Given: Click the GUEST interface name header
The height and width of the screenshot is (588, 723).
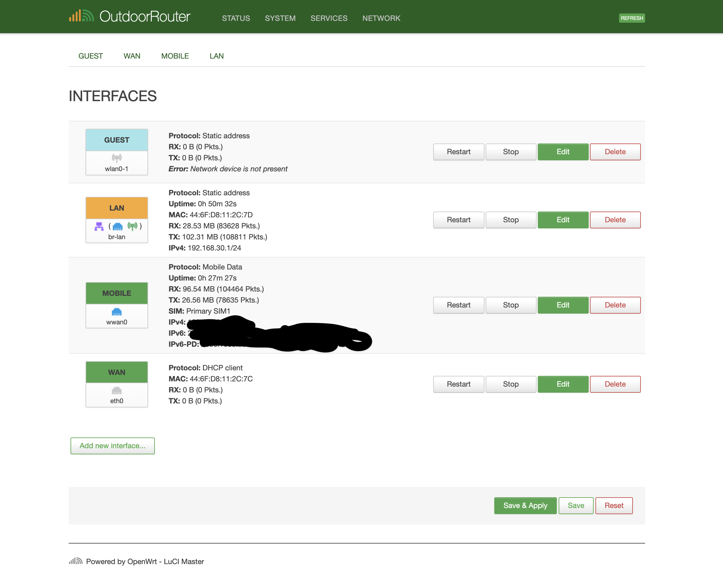Looking at the screenshot, I should [117, 140].
